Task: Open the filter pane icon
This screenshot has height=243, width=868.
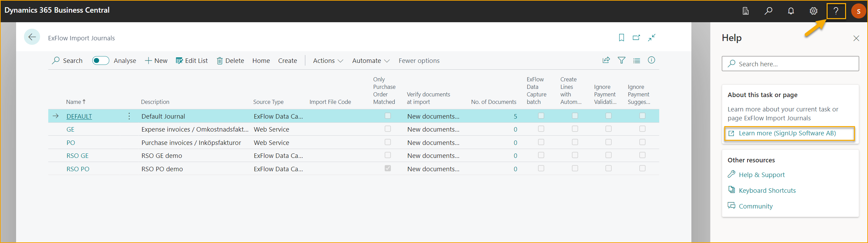Action: (x=622, y=60)
